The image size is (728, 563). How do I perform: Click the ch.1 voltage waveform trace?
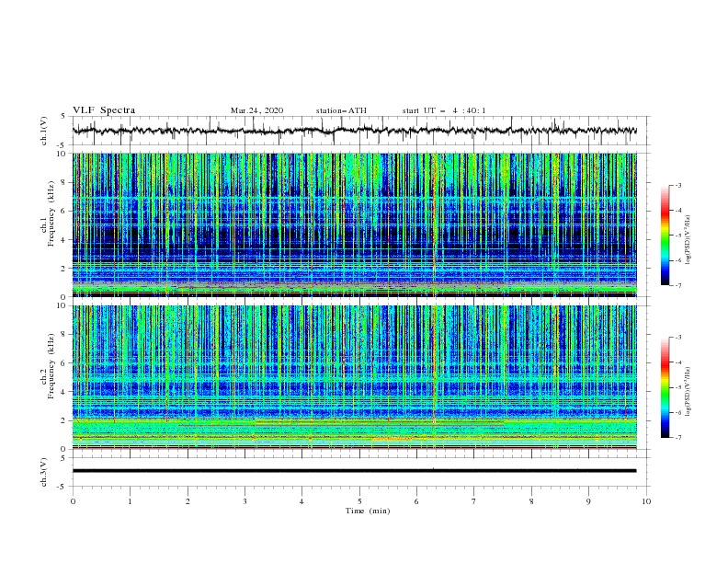(x=354, y=131)
